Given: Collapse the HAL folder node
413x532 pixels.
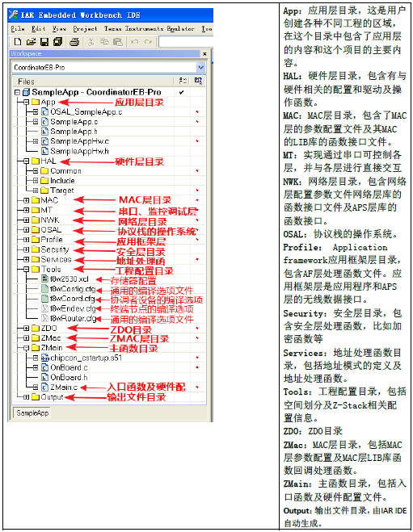Looking at the screenshot, I should [x=27, y=161].
